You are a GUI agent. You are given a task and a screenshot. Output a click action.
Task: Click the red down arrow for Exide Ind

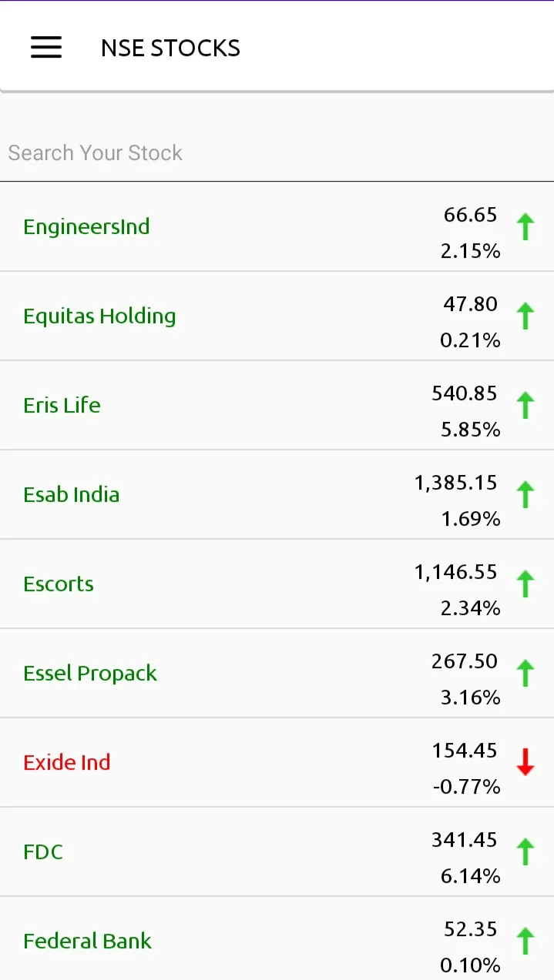click(x=525, y=762)
